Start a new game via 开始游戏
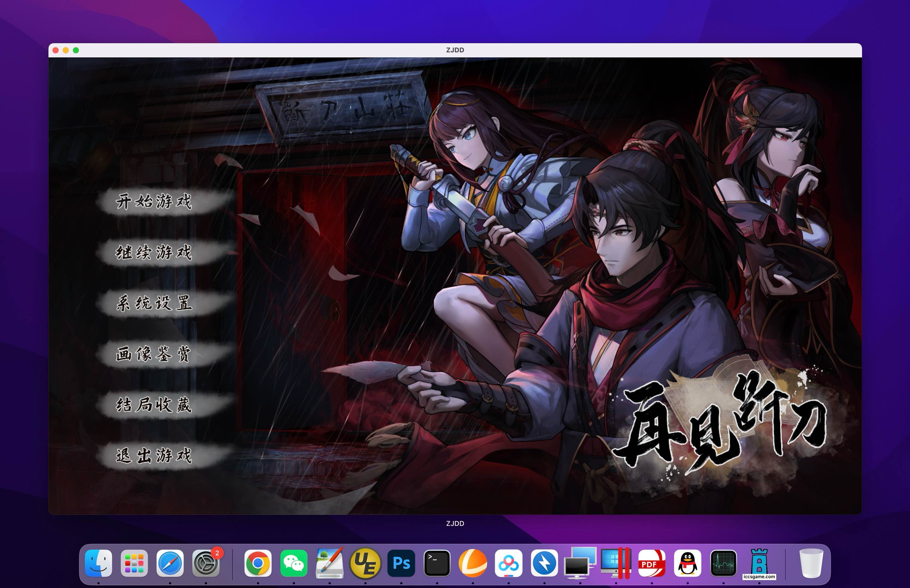910x588 pixels. point(164,201)
